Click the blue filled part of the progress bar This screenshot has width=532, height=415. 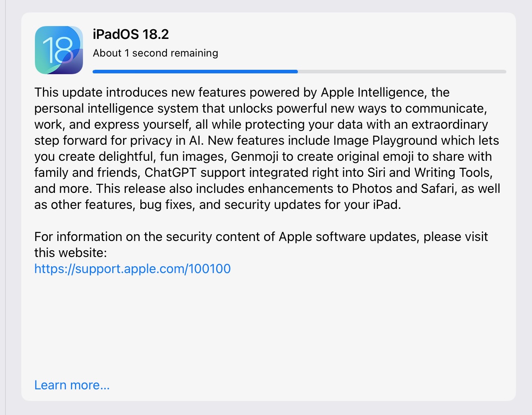pyautogui.click(x=195, y=72)
